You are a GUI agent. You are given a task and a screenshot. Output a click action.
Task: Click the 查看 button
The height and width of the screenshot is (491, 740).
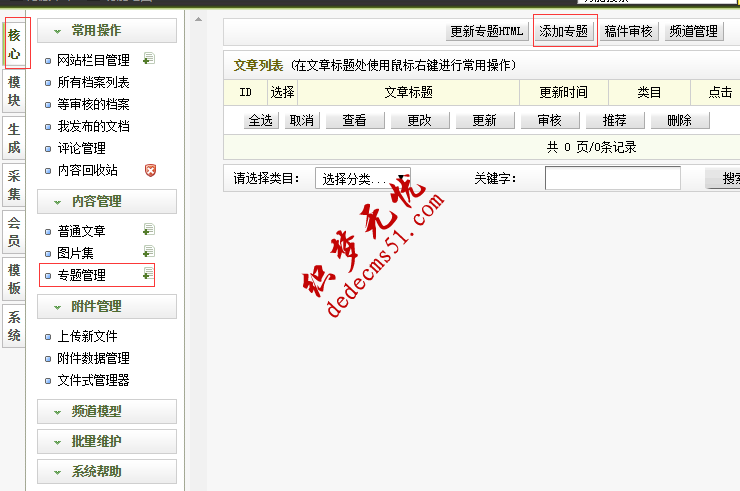355,120
